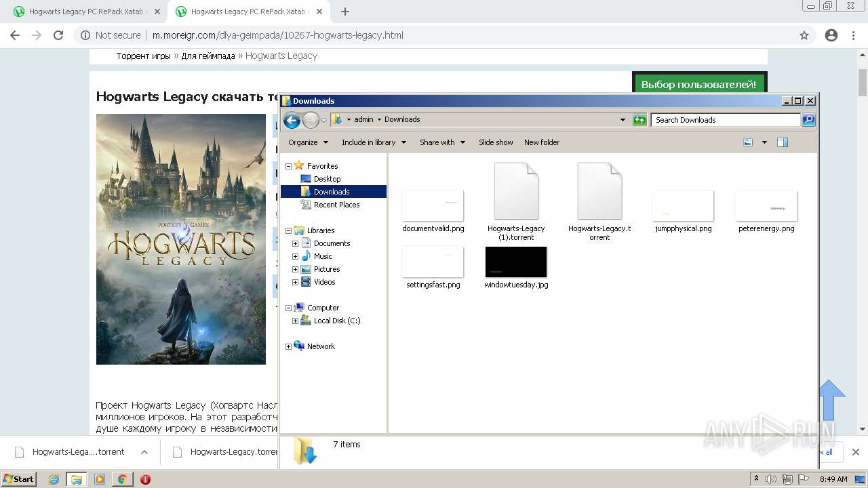This screenshot has width=868, height=488.
Task: Click Chrome back button
Action: [15, 35]
